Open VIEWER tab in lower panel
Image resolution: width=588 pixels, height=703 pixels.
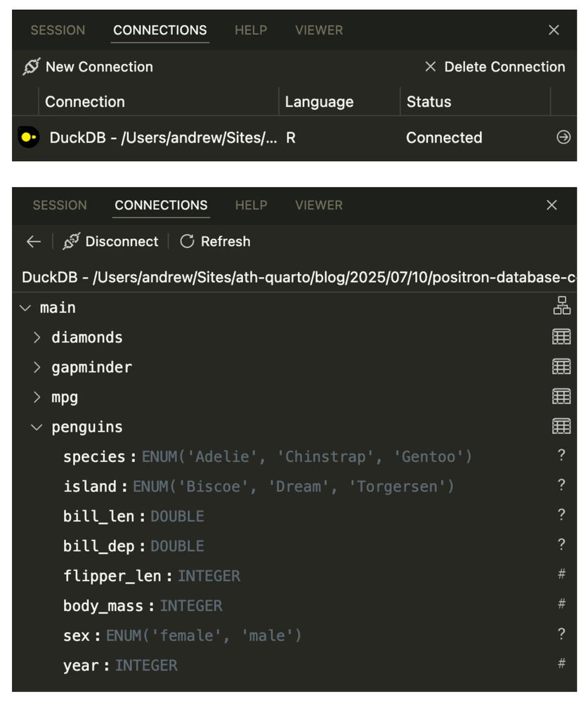point(319,205)
